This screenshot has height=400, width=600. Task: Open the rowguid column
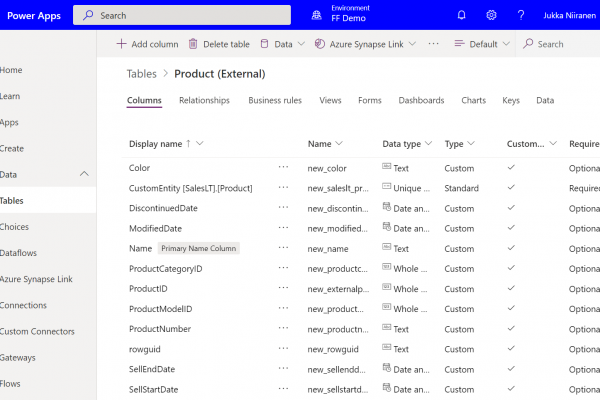pyautogui.click(x=145, y=349)
